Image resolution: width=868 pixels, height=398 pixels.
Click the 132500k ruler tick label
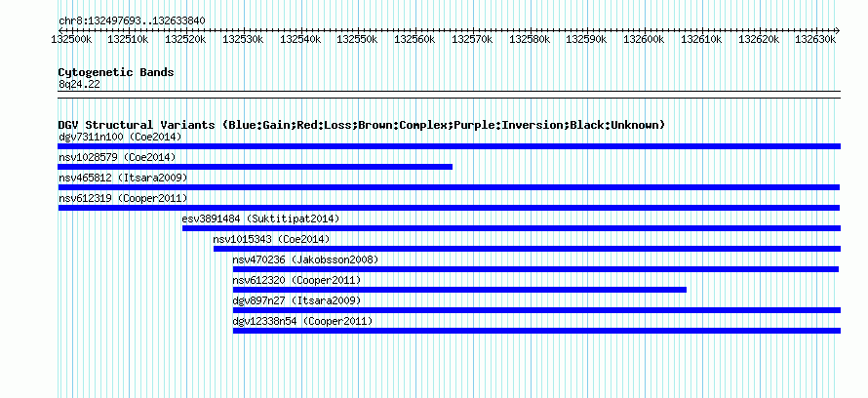coord(71,39)
